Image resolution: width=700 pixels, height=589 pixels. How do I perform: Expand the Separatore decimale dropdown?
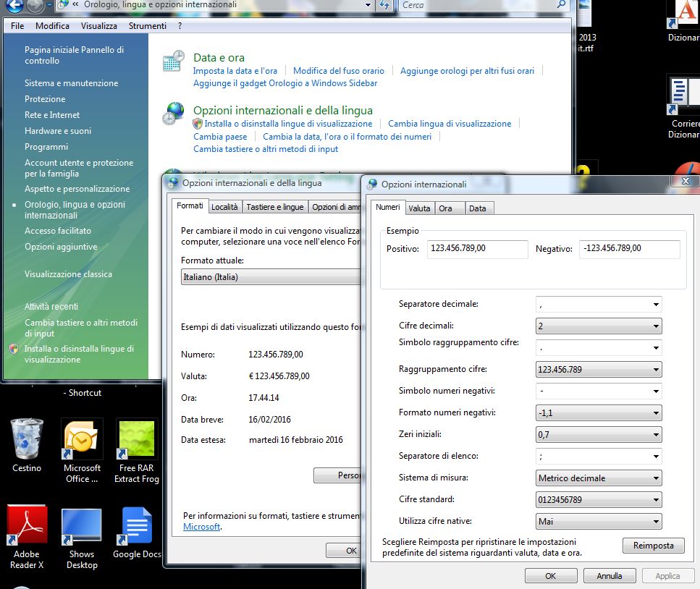598,305
